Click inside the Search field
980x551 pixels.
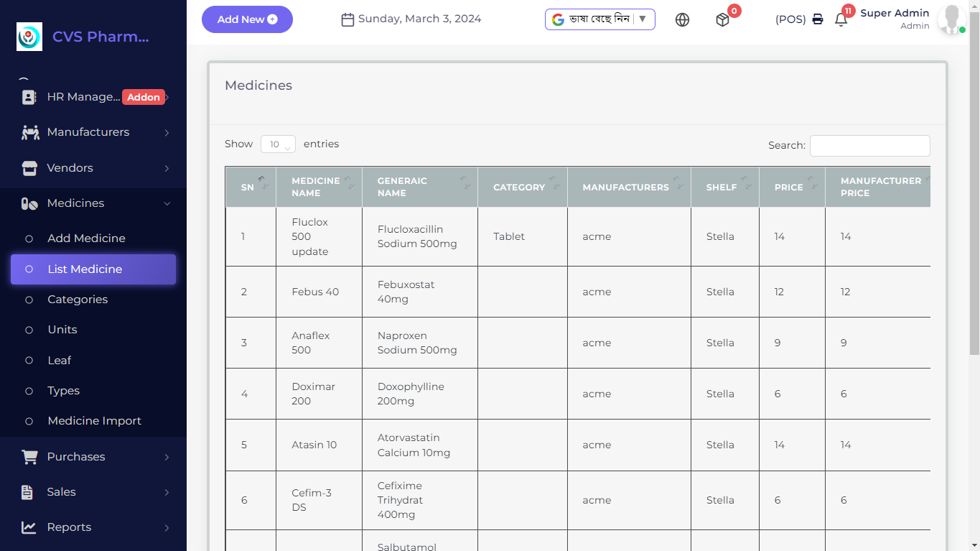pos(869,145)
